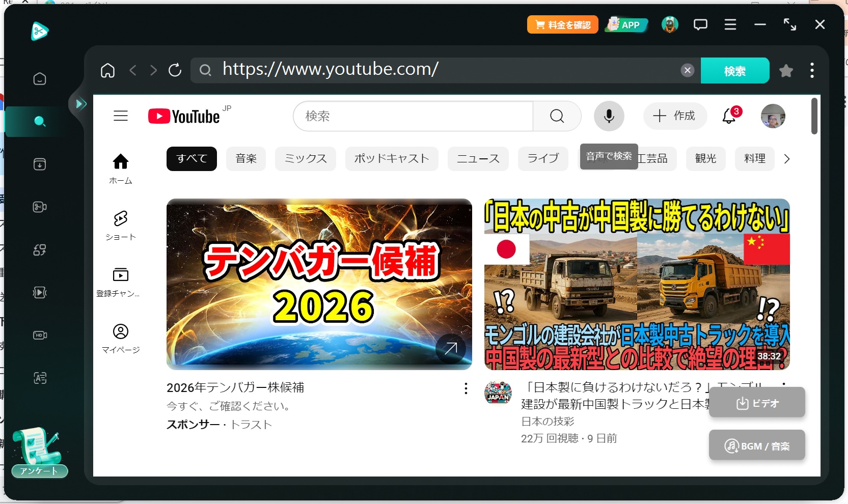848x504 pixels.
Task: Select the 音楽 category chip
Action: [245, 159]
